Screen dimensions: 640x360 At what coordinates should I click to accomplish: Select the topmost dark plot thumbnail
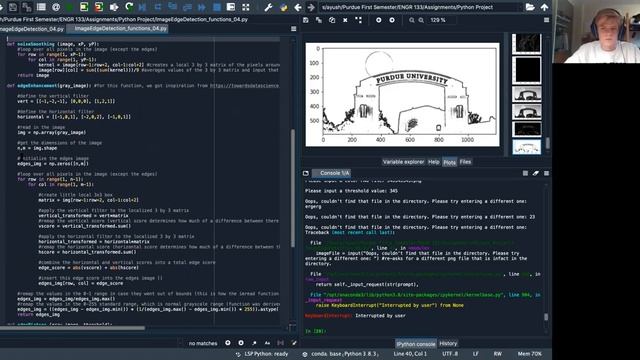[527, 43]
